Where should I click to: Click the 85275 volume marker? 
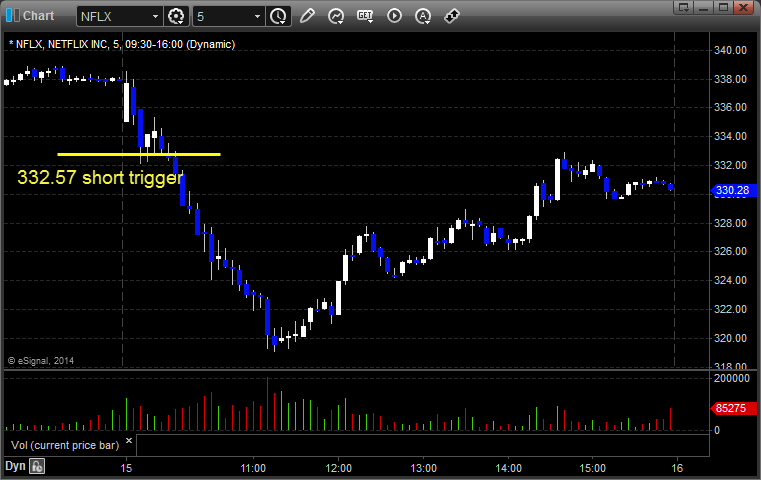pyautogui.click(x=734, y=408)
